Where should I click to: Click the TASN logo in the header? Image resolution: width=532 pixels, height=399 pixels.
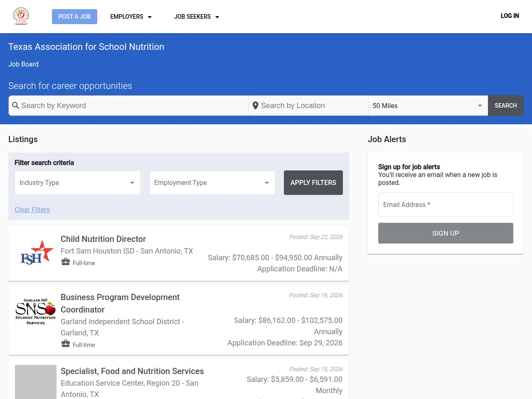pos(21,16)
